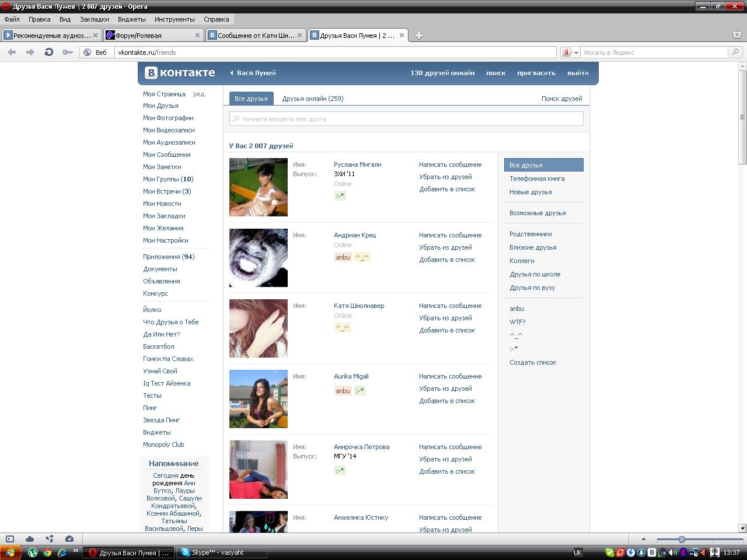The image size is (747, 560).
Task: Click Написать сообщение for Руслана Мигали
Action: pyautogui.click(x=450, y=164)
